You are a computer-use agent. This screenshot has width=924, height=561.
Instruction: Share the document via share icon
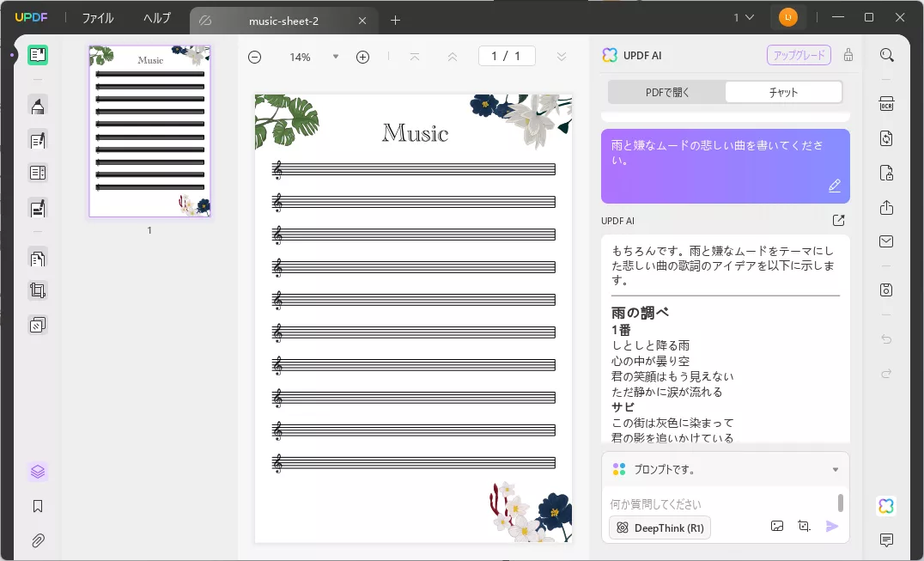[887, 207]
